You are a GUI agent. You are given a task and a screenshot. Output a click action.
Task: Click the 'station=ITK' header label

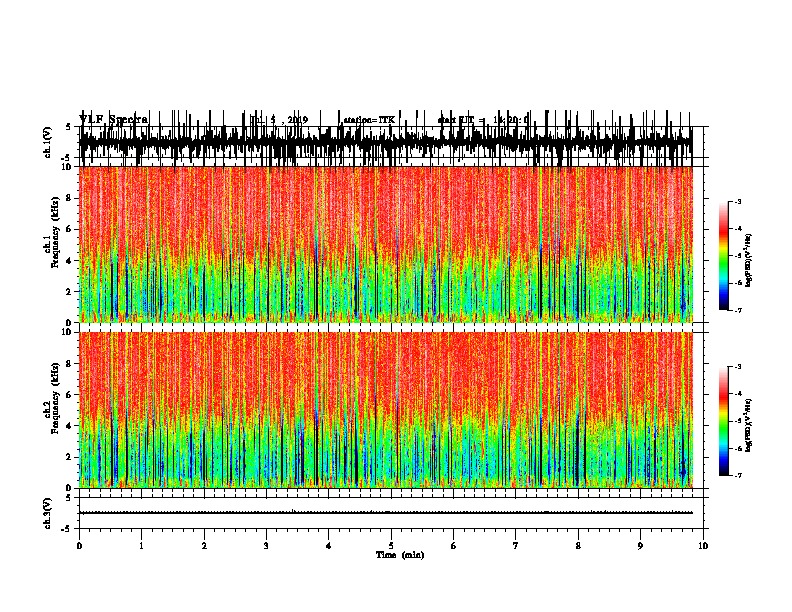369,120
